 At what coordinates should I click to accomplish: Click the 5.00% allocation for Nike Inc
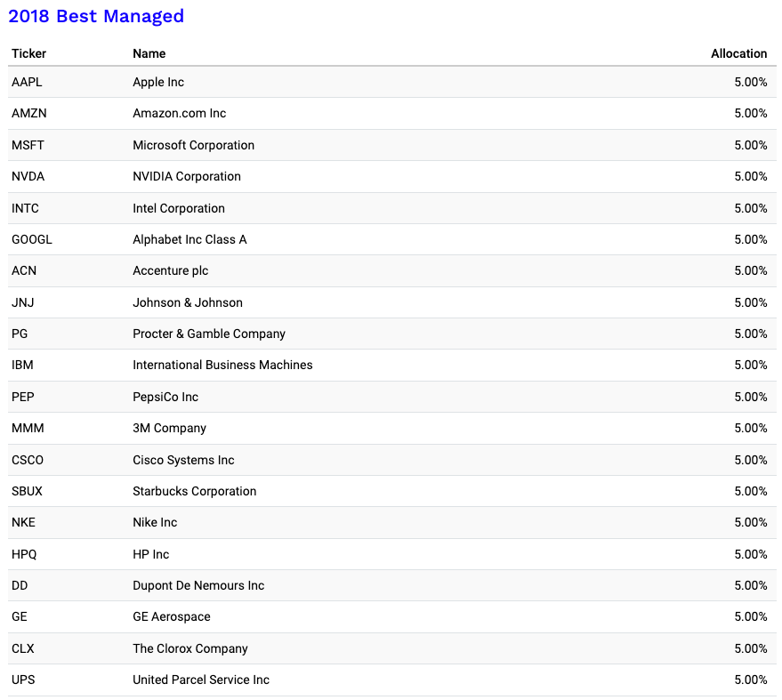click(750, 522)
